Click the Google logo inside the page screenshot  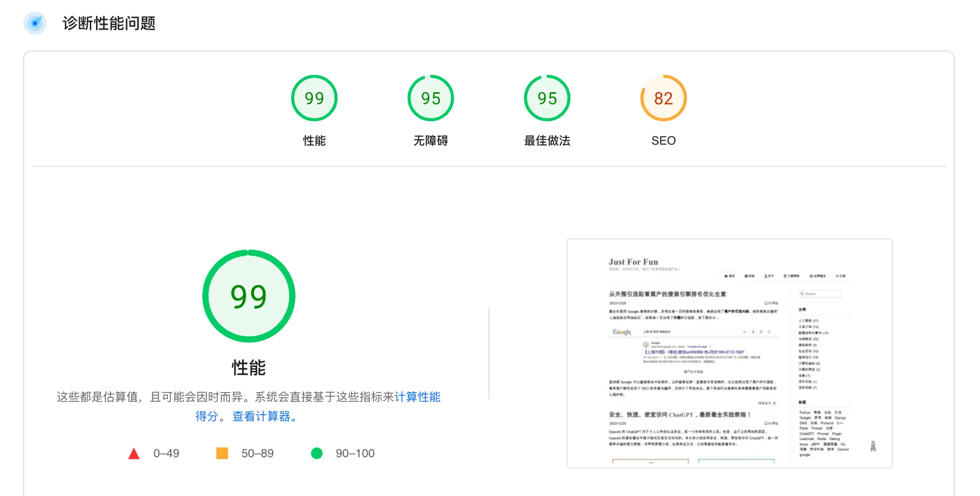point(622,332)
